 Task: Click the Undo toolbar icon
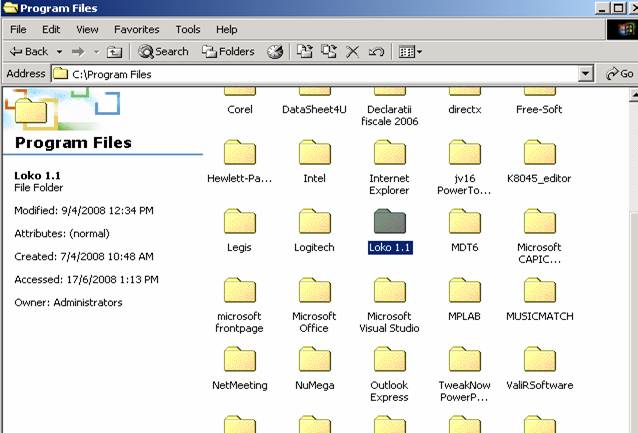(376, 52)
